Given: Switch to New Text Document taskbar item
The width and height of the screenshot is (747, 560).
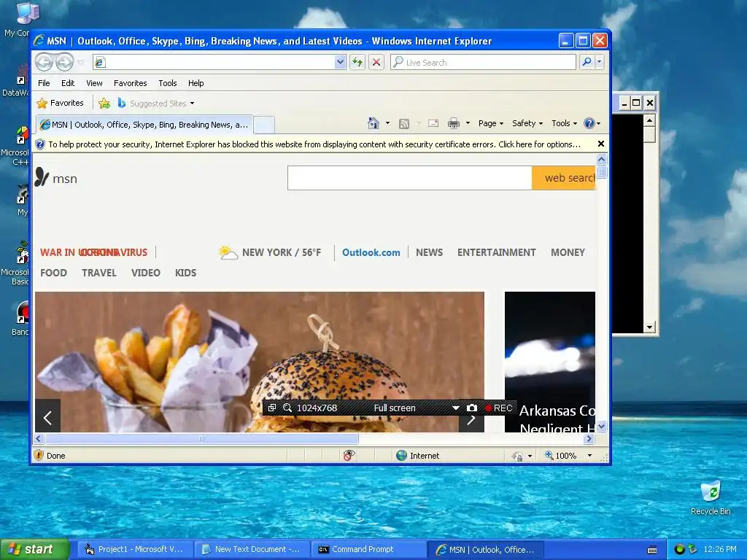Looking at the screenshot, I should 252,549.
